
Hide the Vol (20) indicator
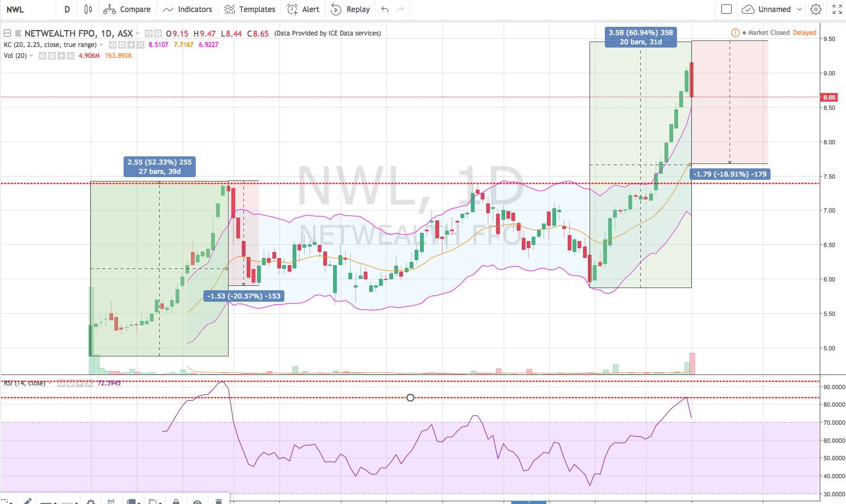pos(43,56)
